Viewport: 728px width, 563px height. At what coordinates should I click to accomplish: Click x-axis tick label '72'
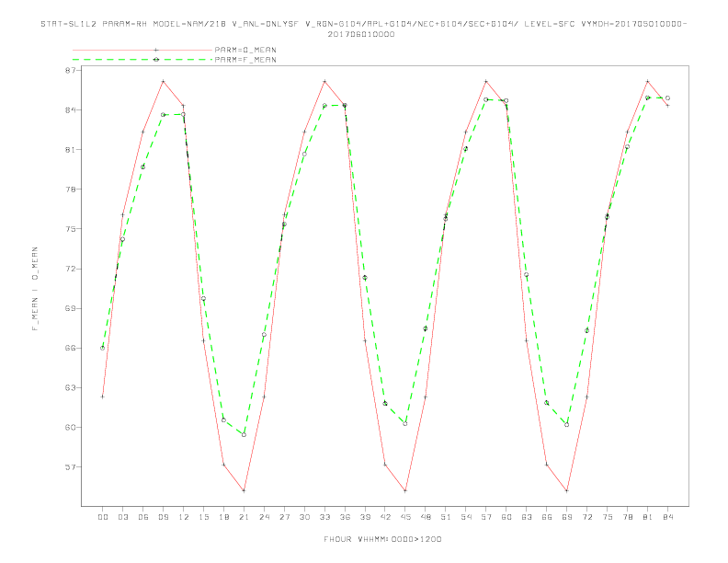pyautogui.click(x=587, y=517)
